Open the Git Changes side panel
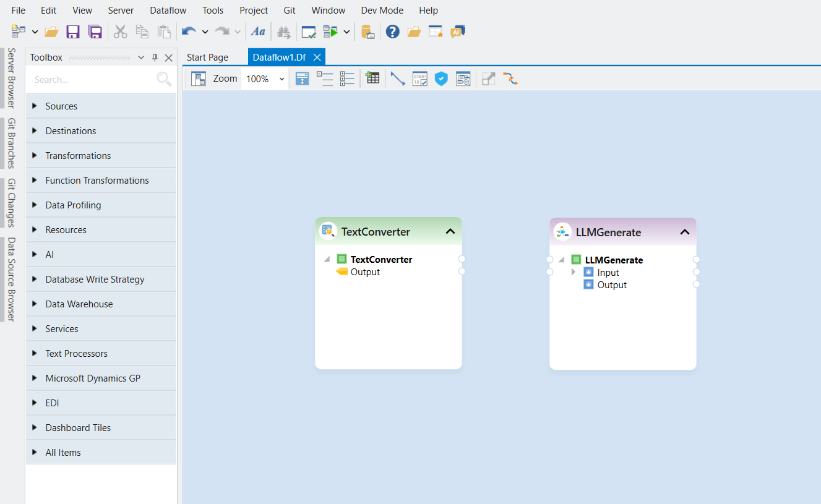The width and height of the screenshot is (821, 504). click(x=11, y=203)
